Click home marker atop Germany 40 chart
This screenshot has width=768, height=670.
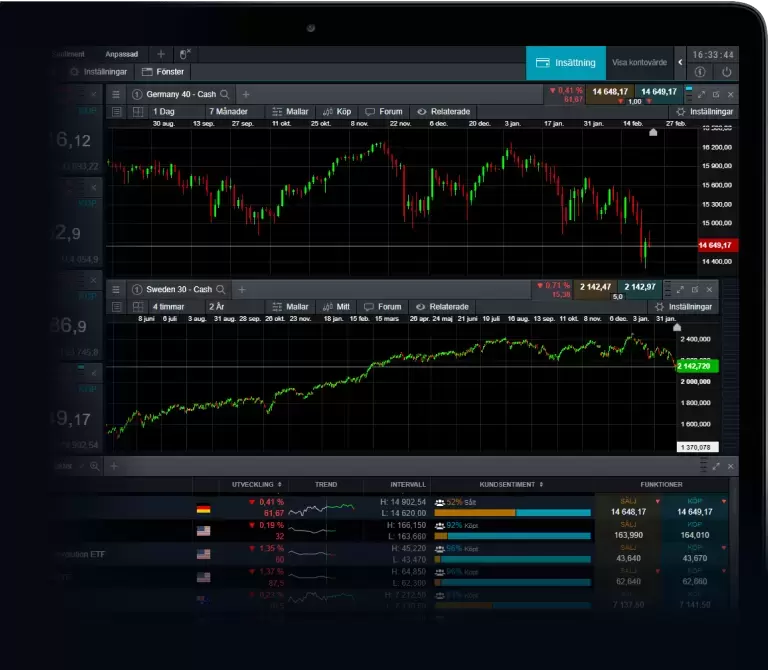tap(653, 132)
